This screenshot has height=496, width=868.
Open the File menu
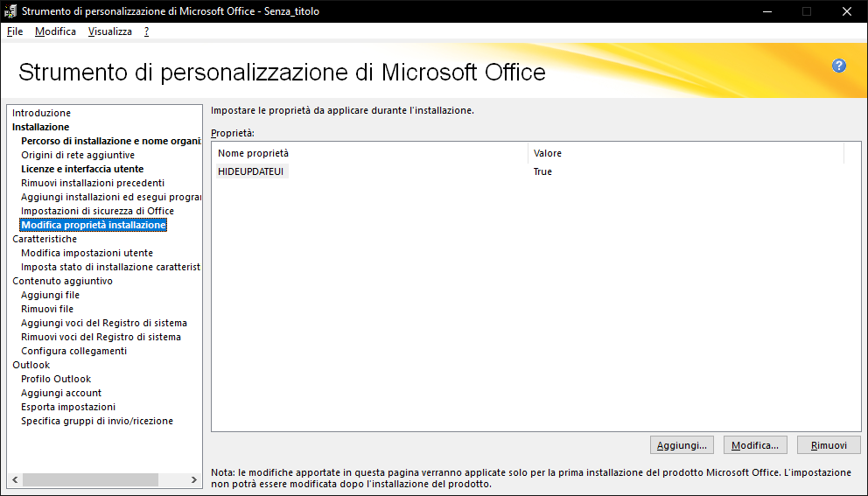[x=15, y=31]
